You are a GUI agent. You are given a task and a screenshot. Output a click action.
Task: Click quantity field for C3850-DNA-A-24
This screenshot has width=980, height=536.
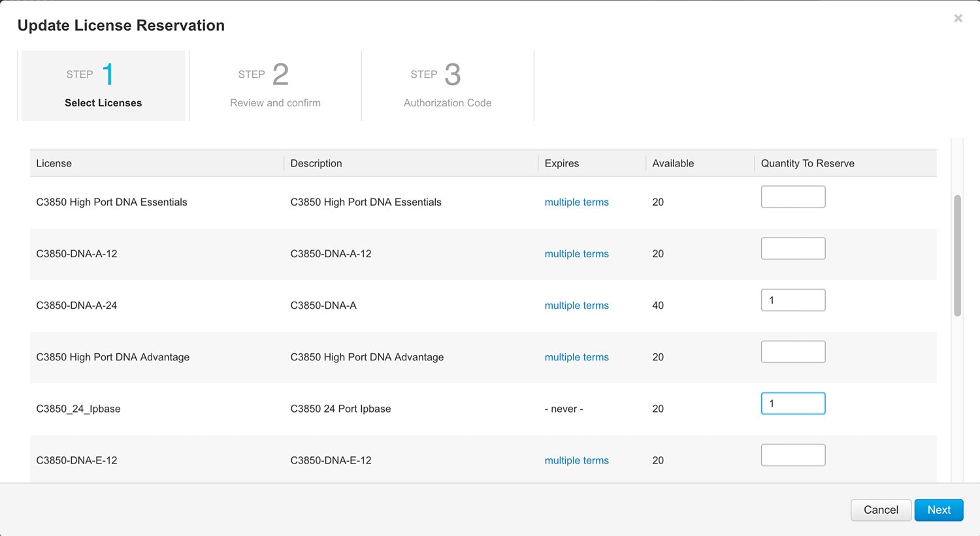[793, 300]
